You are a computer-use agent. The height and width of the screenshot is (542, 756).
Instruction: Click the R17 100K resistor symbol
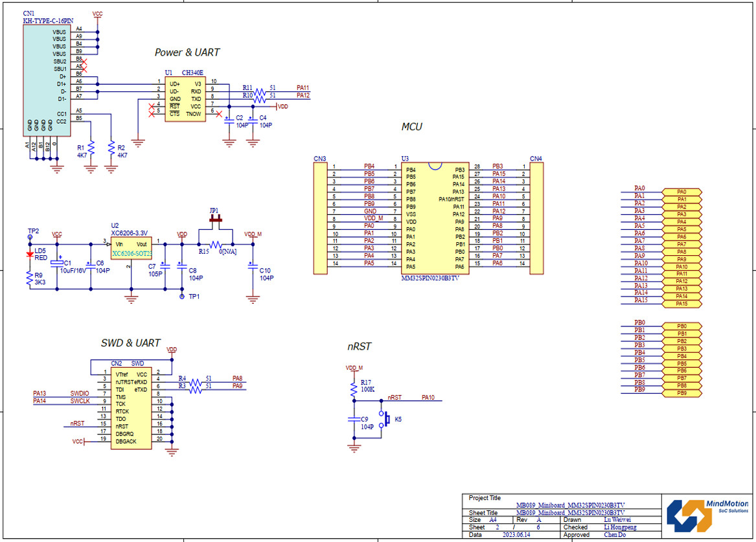pos(354,388)
